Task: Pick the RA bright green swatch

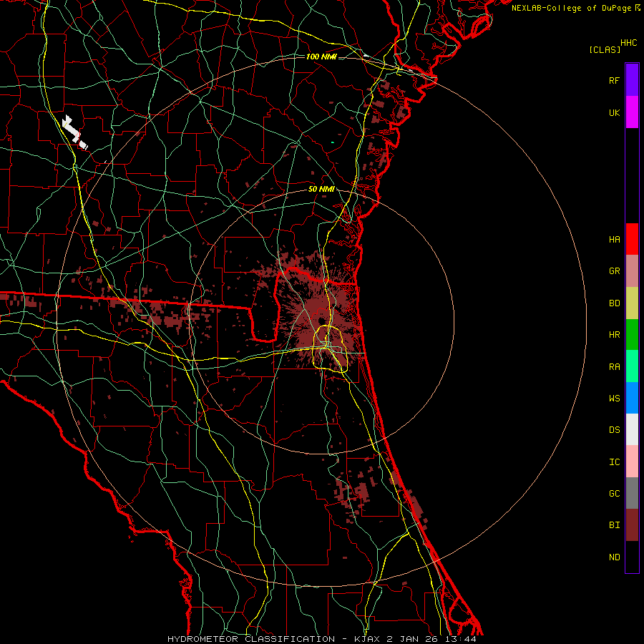Action: [x=632, y=366]
